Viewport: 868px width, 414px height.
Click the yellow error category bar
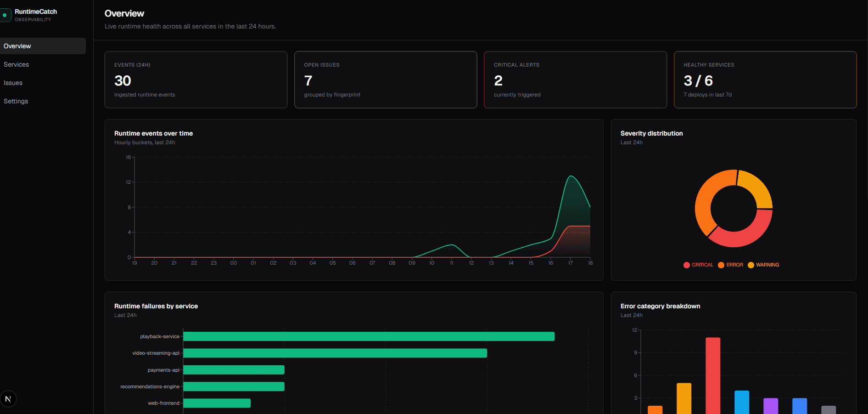(684, 398)
